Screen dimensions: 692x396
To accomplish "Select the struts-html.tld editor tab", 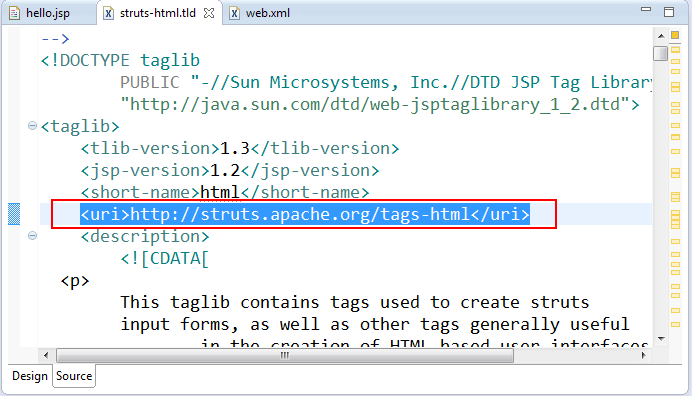I will pyautogui.click(x=158, y=13).
